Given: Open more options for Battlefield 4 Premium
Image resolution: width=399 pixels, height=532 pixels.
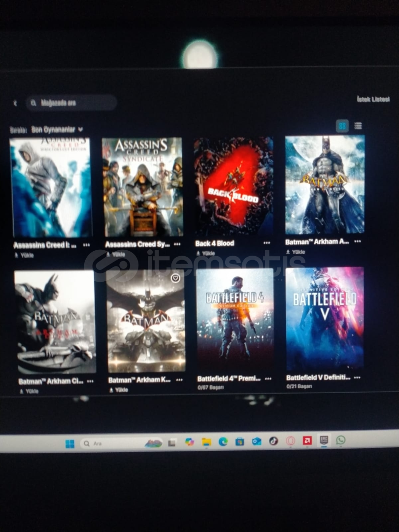Looking at the screenshot, I should [x=268, y=378].
